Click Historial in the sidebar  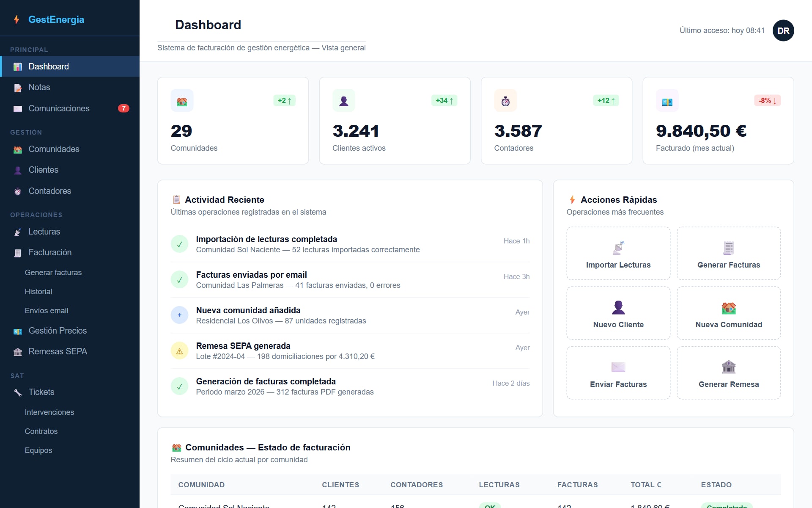click(38, 292)
